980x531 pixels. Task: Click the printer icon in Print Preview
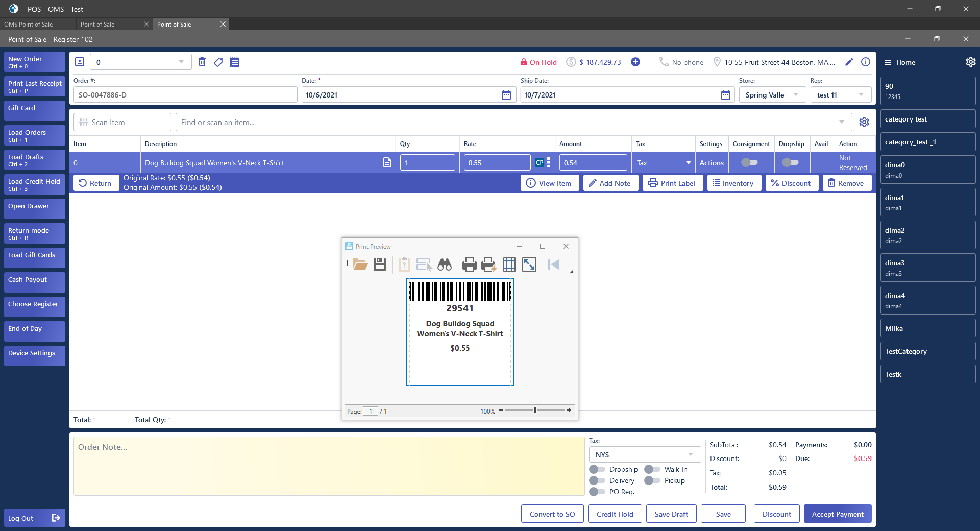tap(469, 264)
